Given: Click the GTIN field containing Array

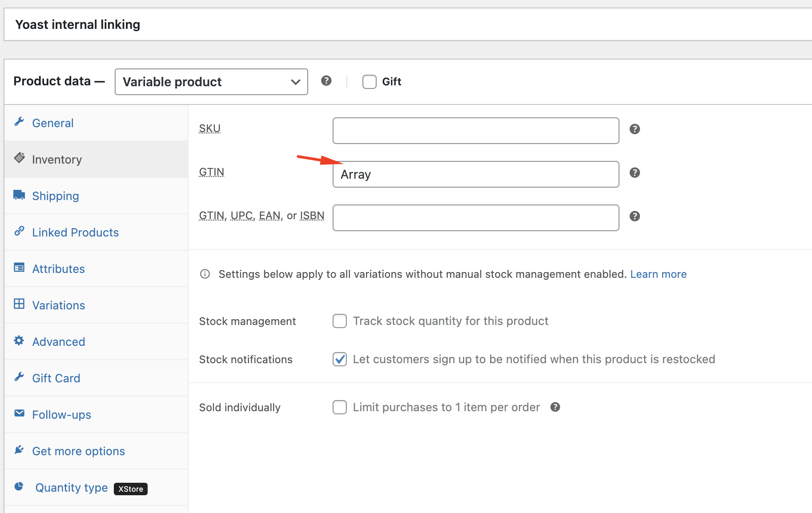Looking at the screenshot, I should 476,174.
